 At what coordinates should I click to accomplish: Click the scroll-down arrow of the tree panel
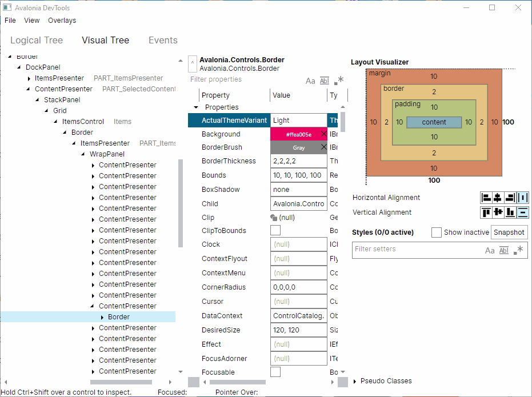pos(181,371)
